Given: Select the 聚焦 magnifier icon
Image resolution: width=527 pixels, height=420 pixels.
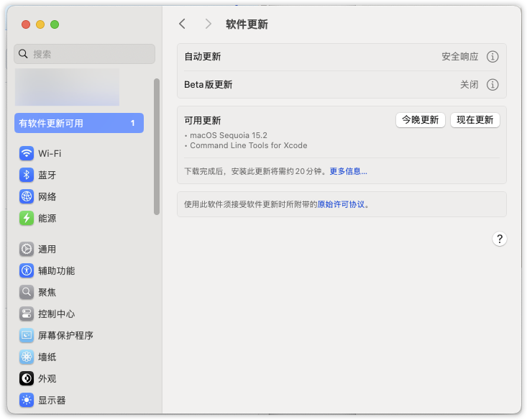Looking at the screenshot, I should [27, 292].
